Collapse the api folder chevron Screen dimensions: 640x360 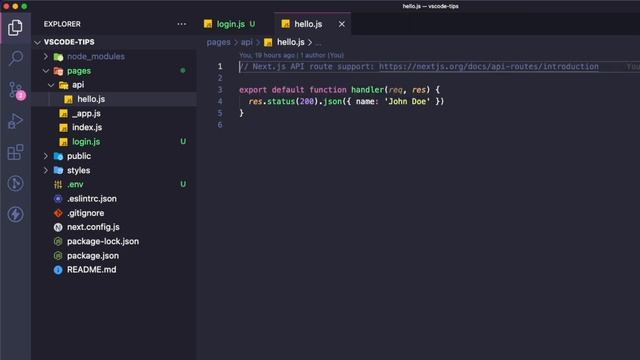51,85
